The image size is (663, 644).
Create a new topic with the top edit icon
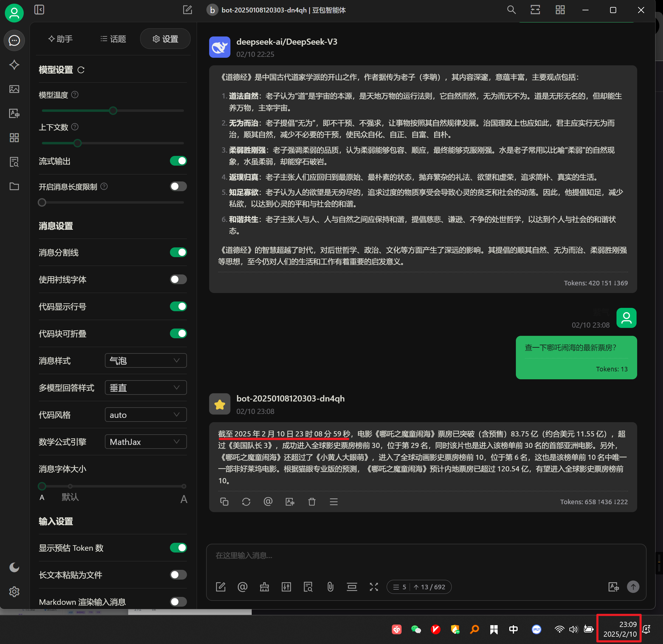coord(187,10)
